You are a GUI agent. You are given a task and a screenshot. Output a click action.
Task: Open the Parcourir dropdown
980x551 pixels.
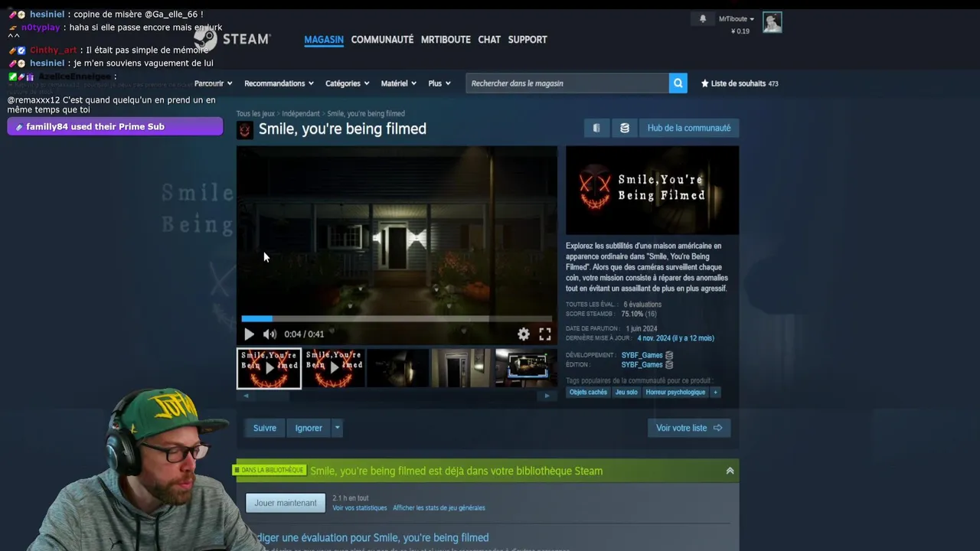213,83
